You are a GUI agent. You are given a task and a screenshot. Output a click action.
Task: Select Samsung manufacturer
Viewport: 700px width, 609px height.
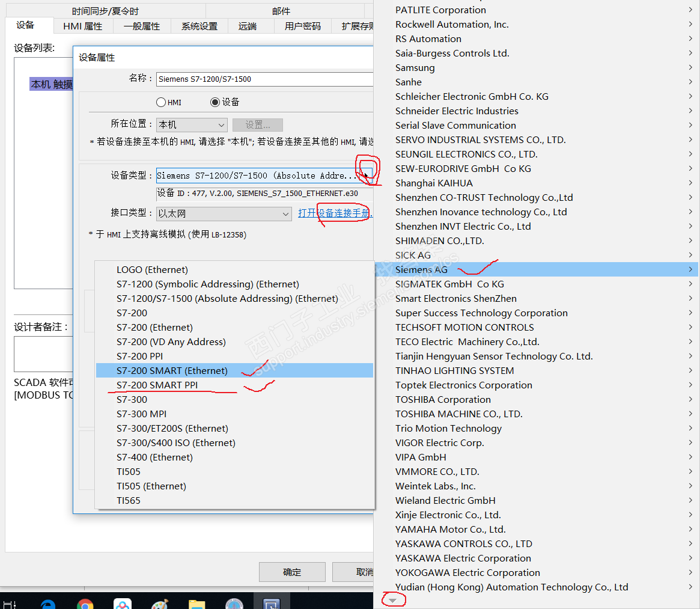tap(537, 67)
